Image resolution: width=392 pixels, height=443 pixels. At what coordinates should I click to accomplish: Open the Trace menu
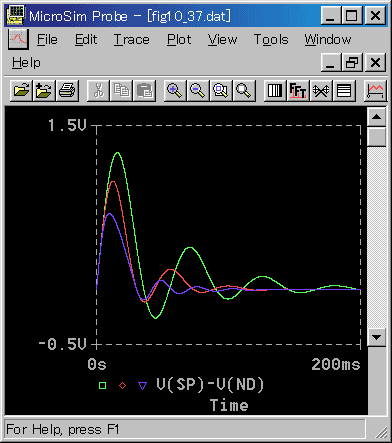[x=132, y=40]
